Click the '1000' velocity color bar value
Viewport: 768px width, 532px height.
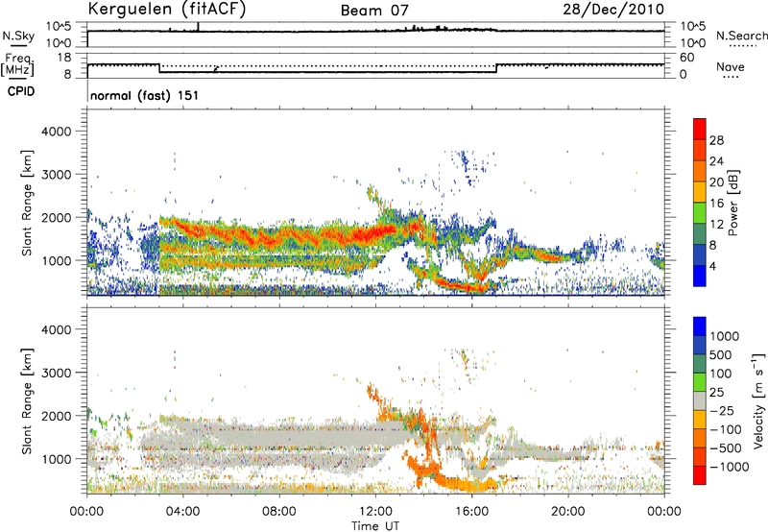(x=725, y=336)
